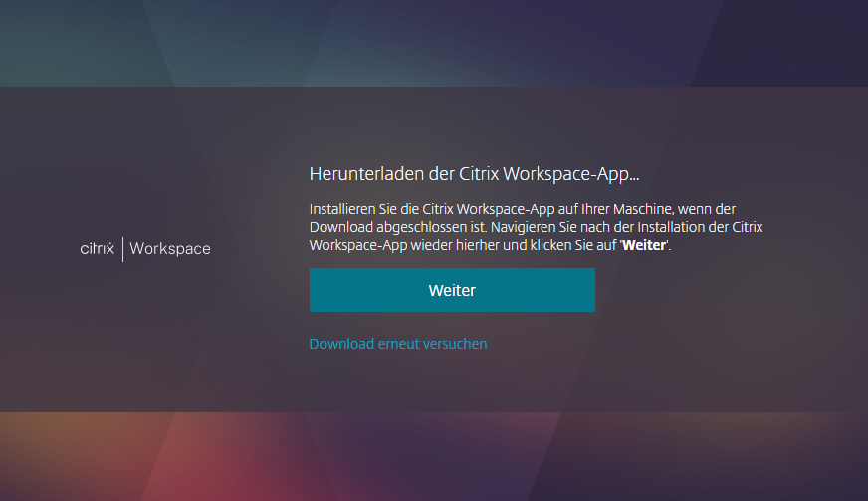The width and height of the screenshot is (868, 501).
Task: Click the Weiter button
Action: [452, 290]
